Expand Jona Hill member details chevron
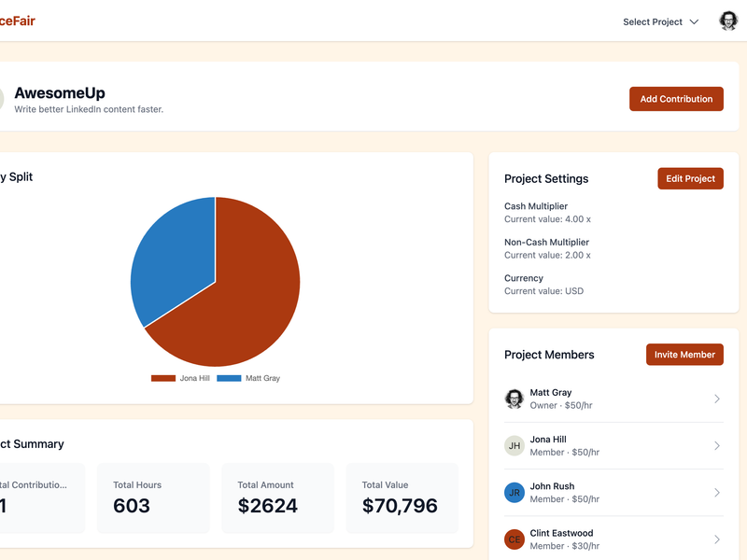The width and height of the screenshot is (747, 560). (x=717, y=446)
